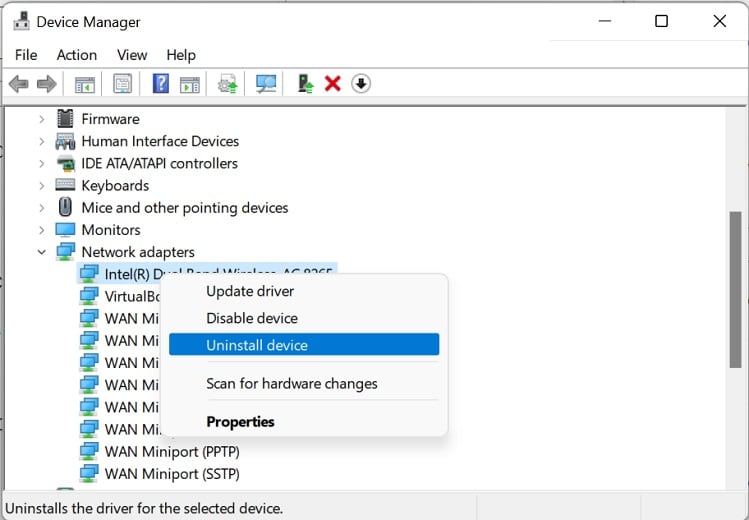This screenshot has width=749, height=520.
Task: Select Human Interface Devices label
Action: point(160,141)
